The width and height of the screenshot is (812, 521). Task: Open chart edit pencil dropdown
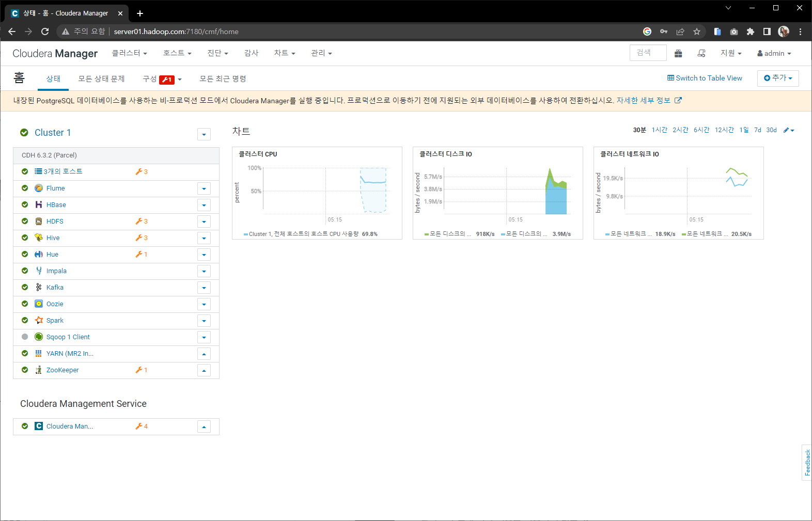(789, 130)
